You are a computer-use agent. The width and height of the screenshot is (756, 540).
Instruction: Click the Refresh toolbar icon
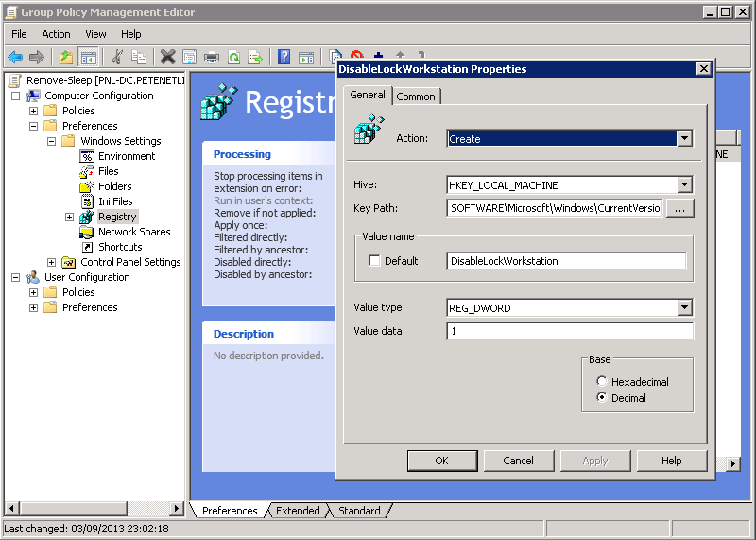coord(233,58)
